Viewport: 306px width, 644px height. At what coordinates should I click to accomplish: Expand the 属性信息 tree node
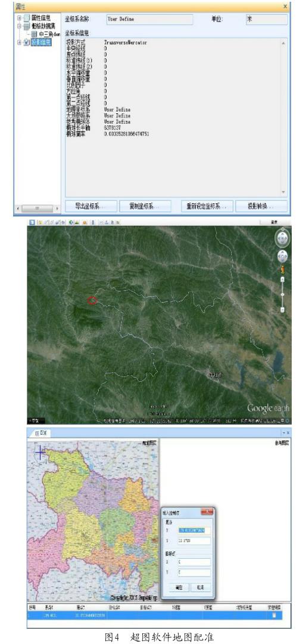(x=19, y=18)
